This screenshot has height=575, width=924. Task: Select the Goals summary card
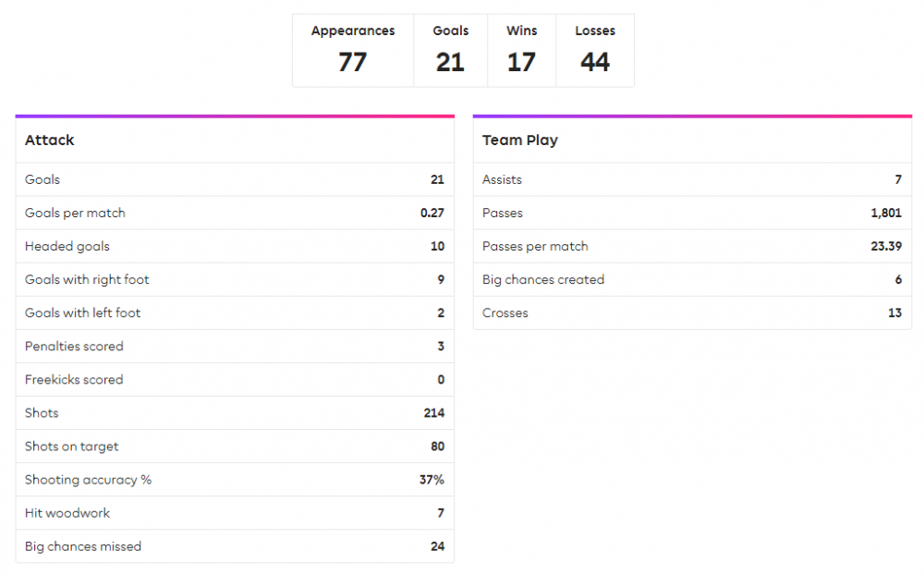pos(451,51)
